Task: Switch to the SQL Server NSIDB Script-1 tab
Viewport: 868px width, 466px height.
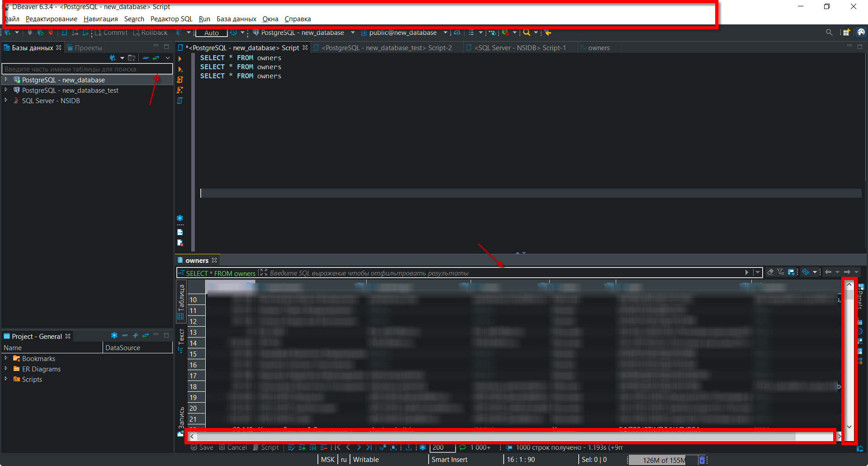Action: click(520, 48)
